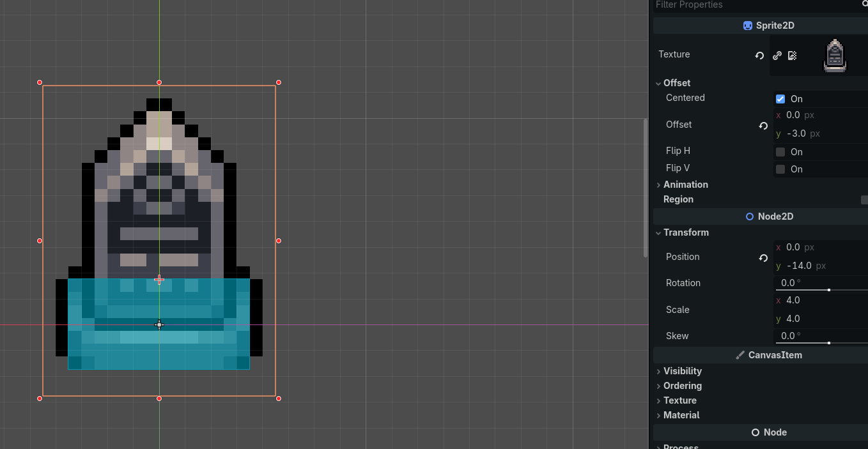Screen dimensions: 868x449
Task: Click the texture link/unique chain icon
Action: pos(777,56)
